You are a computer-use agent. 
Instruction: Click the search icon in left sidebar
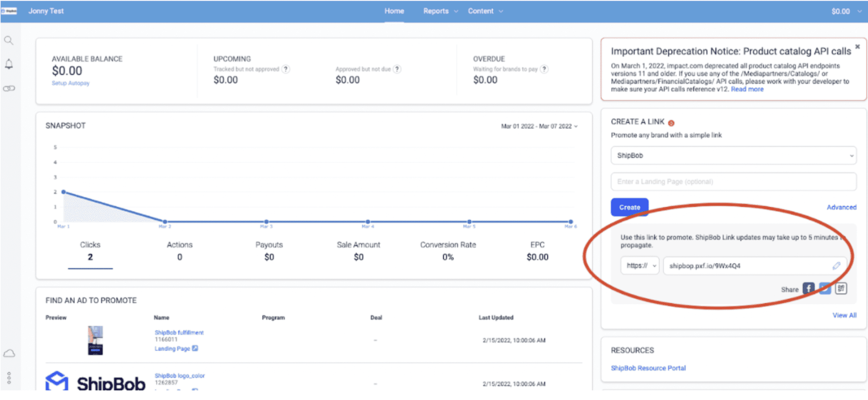[9, 40]
